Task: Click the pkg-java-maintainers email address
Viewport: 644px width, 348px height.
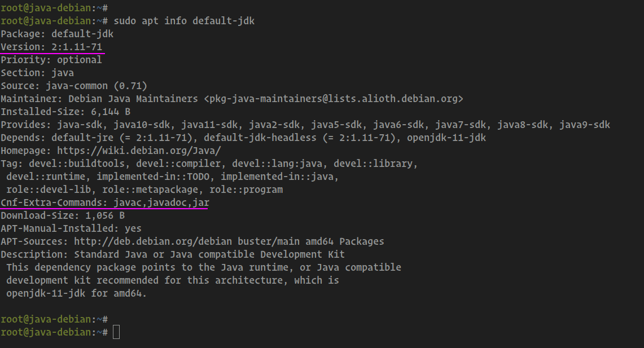Action: 334,99
